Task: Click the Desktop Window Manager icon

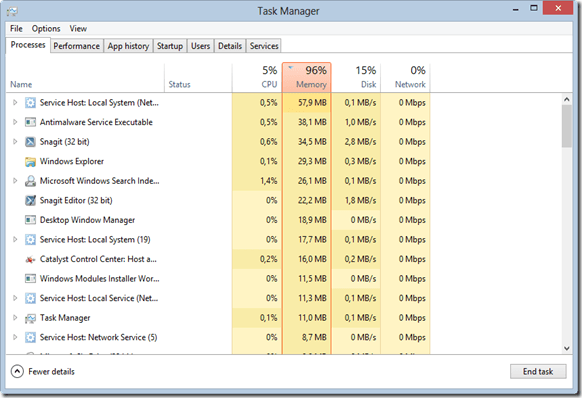Action: pyautogui.click(x=30, y=220)
